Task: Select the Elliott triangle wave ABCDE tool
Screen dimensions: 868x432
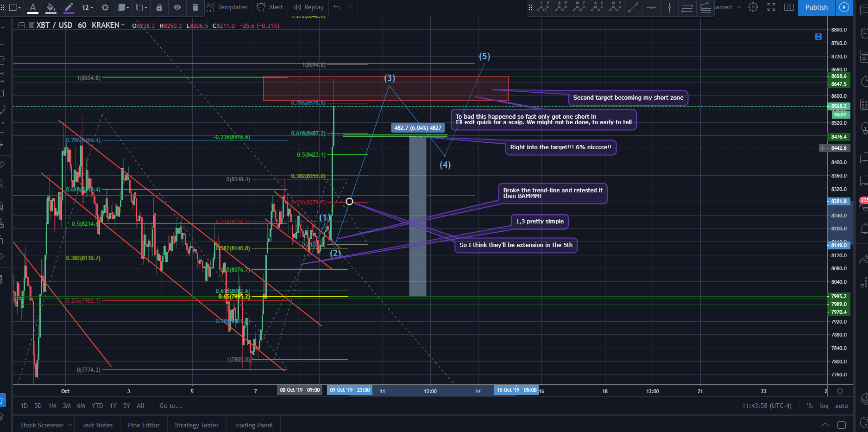Action: point(561,7)
